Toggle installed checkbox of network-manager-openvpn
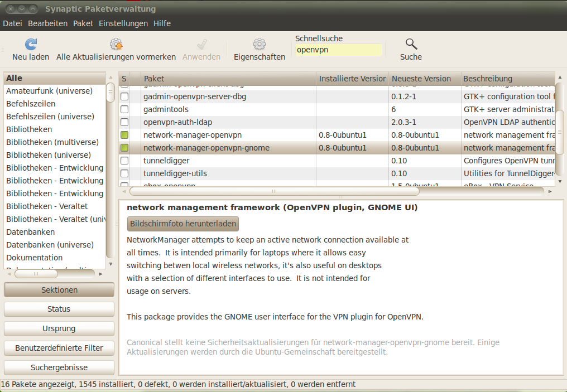The width and height of the screenshot is (567, 392). pyautogui.click(x=124, y=135)
